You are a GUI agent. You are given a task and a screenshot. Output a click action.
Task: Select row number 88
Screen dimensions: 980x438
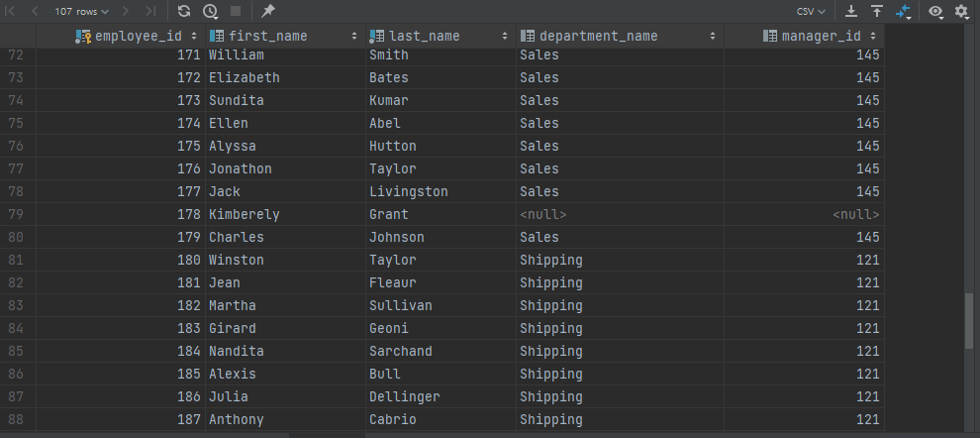[x=18, y=420]
